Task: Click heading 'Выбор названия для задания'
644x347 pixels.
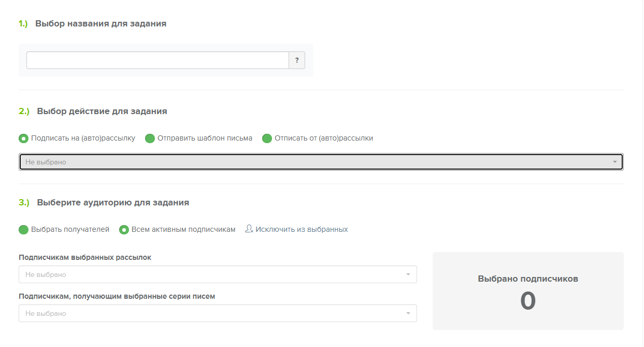Action: point(101,23)
